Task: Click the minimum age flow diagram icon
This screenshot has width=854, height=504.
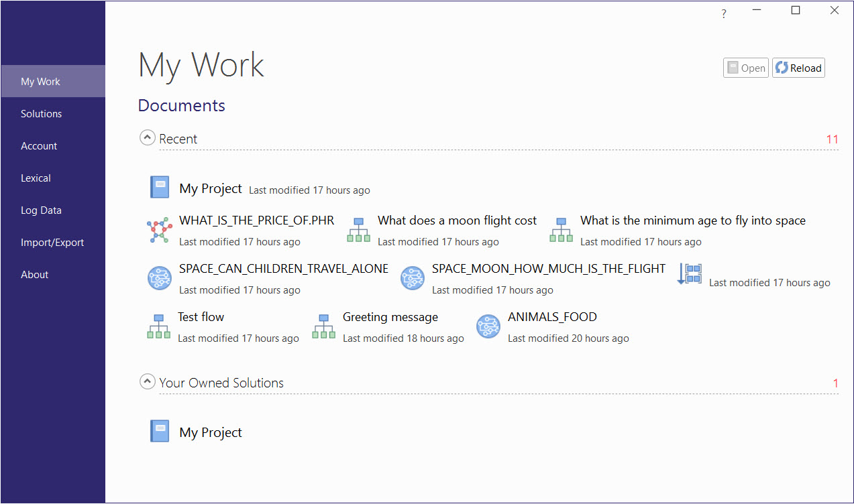Action: (x=561, y=230)
